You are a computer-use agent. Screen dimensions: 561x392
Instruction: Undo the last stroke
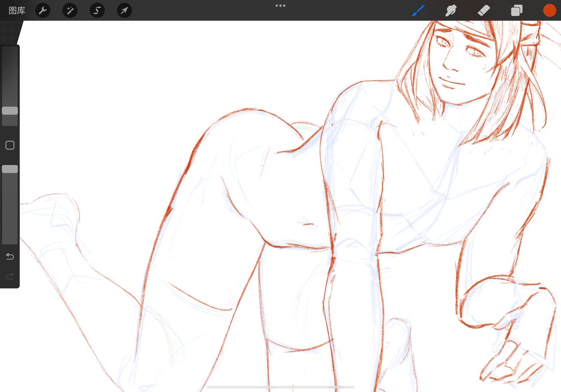[x=10, y=256]
